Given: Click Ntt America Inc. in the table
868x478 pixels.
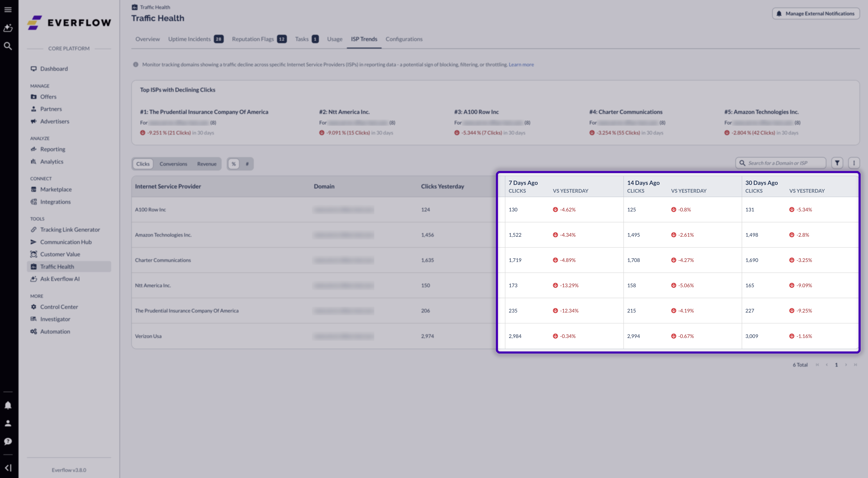Looking at the screenshot, I should (x=153, y=286).
